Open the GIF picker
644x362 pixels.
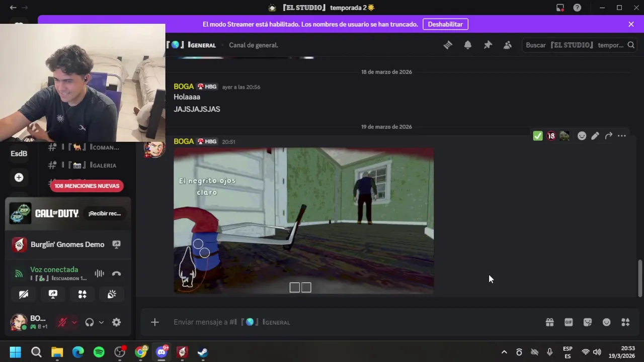click(569, 322)
